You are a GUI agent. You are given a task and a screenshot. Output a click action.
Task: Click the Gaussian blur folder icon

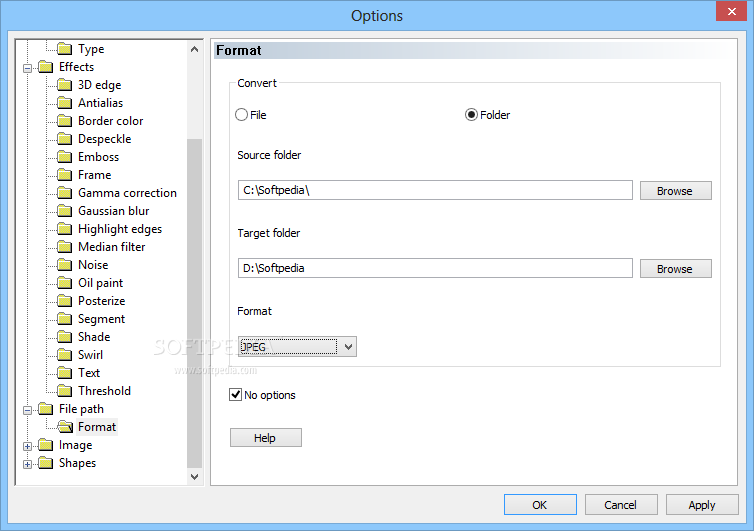point(64,211)
